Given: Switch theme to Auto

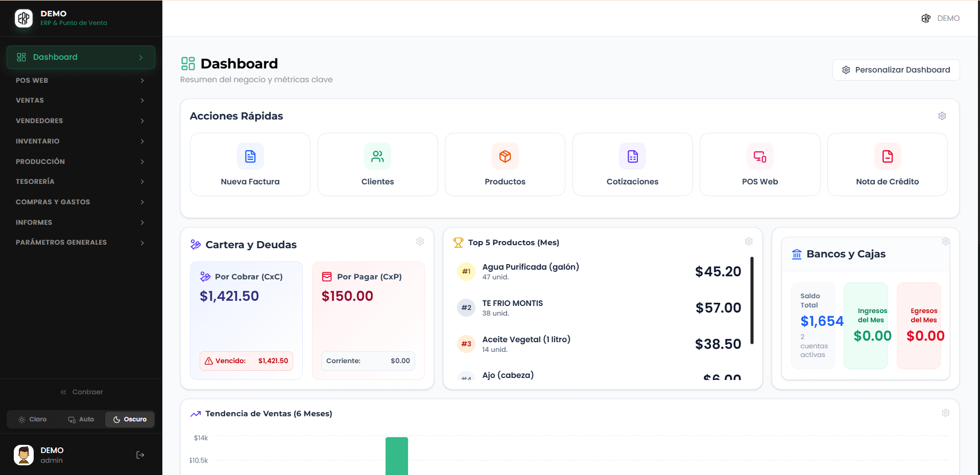Looking at the screenshot, I should [81, 419].
